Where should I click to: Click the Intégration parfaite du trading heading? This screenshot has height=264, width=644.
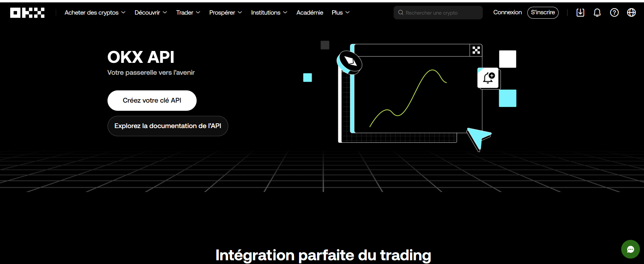(x=323, y=255)
